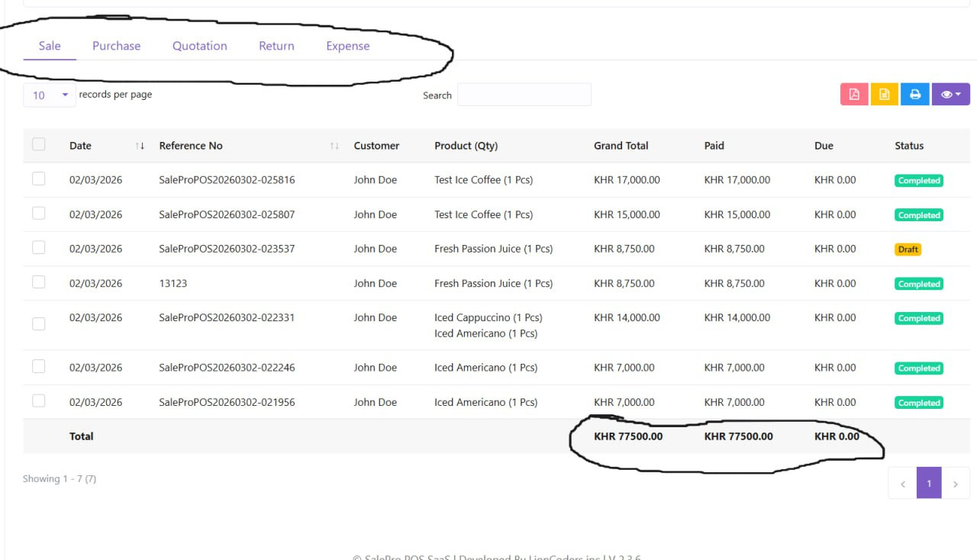977x560 pixels.
Task: Switch to the Return tab
Action: (276, 46)
